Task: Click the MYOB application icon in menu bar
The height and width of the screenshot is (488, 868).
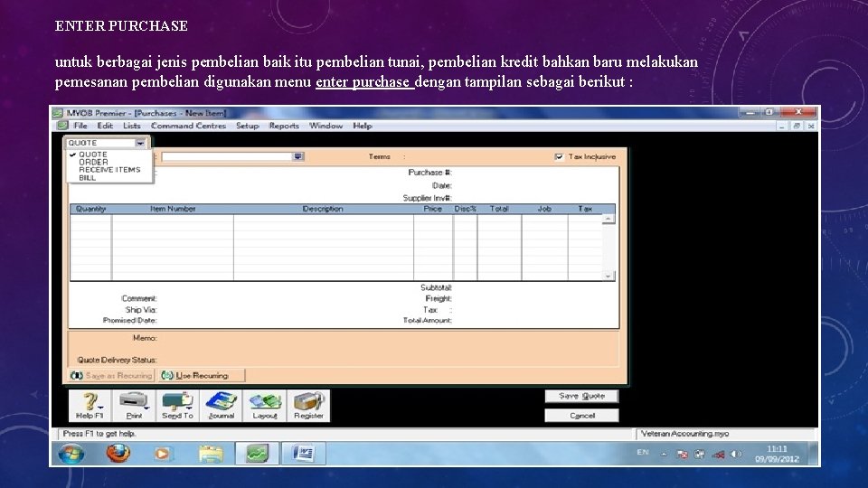Action: tap(62, 127)
